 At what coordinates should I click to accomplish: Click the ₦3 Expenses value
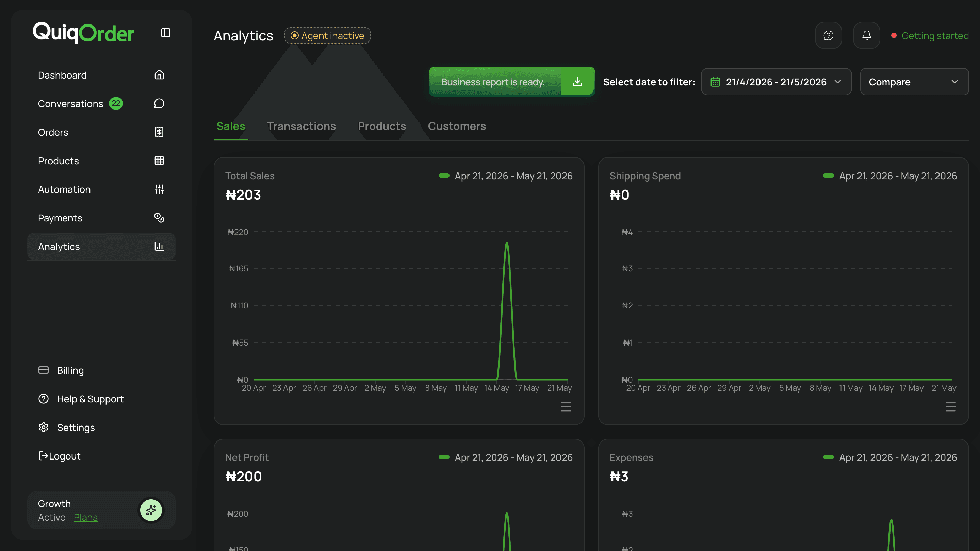pyautogui.click(x=619, y=476)
